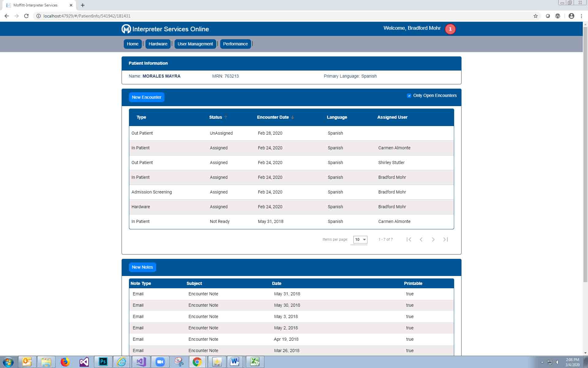Reload the page in the browser
Image resolution: width=588 pixels, height=368 pixels.
[26, 16]
